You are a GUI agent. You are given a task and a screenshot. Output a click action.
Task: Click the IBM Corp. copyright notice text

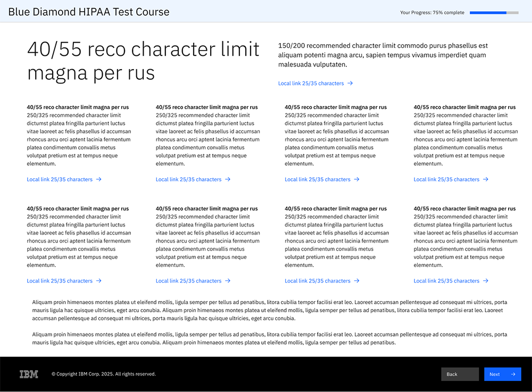coord(104,374)
